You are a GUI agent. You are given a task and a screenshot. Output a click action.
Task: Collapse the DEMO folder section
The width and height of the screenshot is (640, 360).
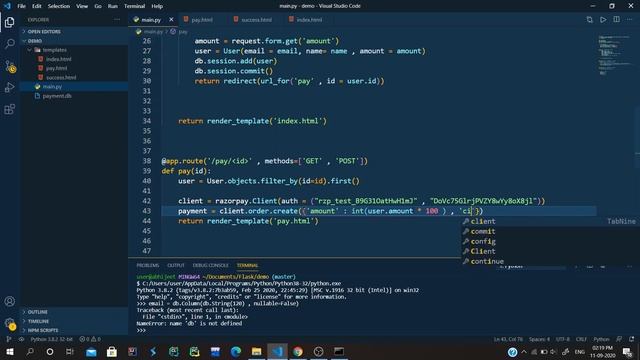[74, 41]
